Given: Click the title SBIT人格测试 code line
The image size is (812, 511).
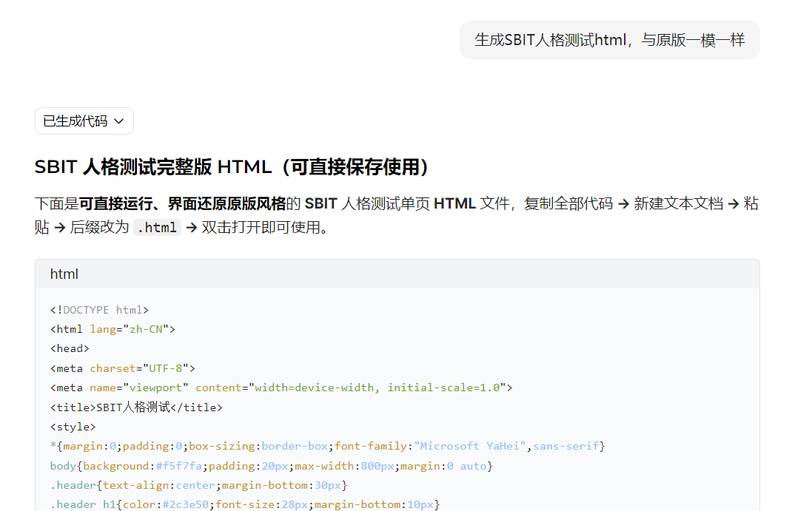Looking at the screenshot, I should coord(136,407).
